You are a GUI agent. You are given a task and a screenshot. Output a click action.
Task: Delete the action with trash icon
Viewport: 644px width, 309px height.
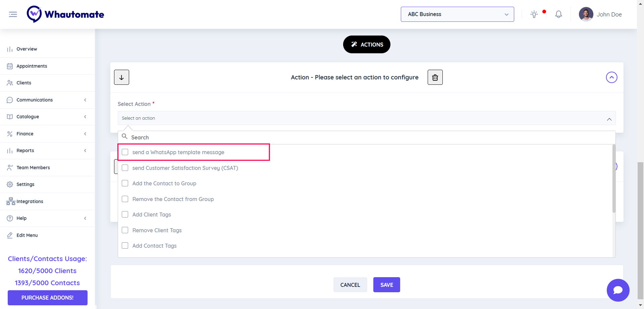435,77
